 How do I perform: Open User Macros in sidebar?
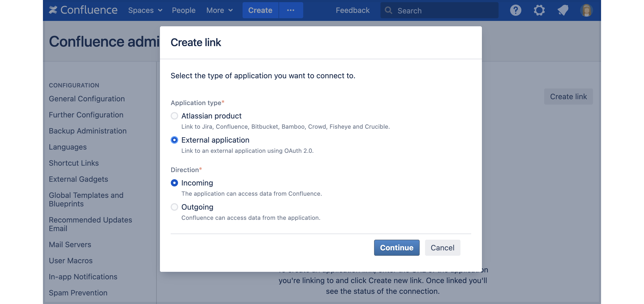click(x=71, y=261)
